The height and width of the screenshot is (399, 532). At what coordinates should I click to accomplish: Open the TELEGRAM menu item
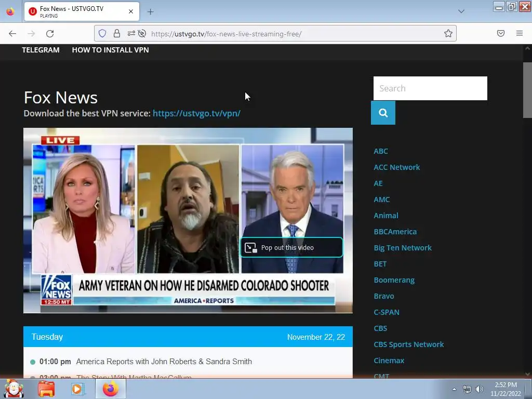click(41, 50)
